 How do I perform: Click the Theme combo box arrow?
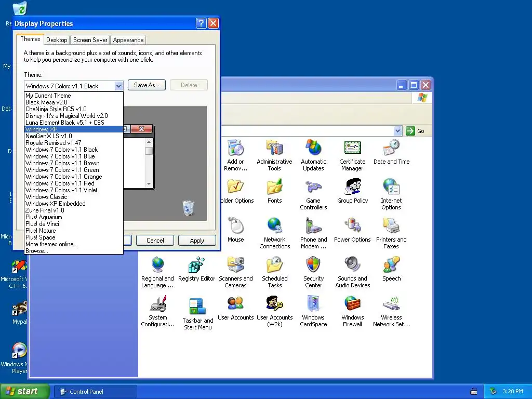118,86
